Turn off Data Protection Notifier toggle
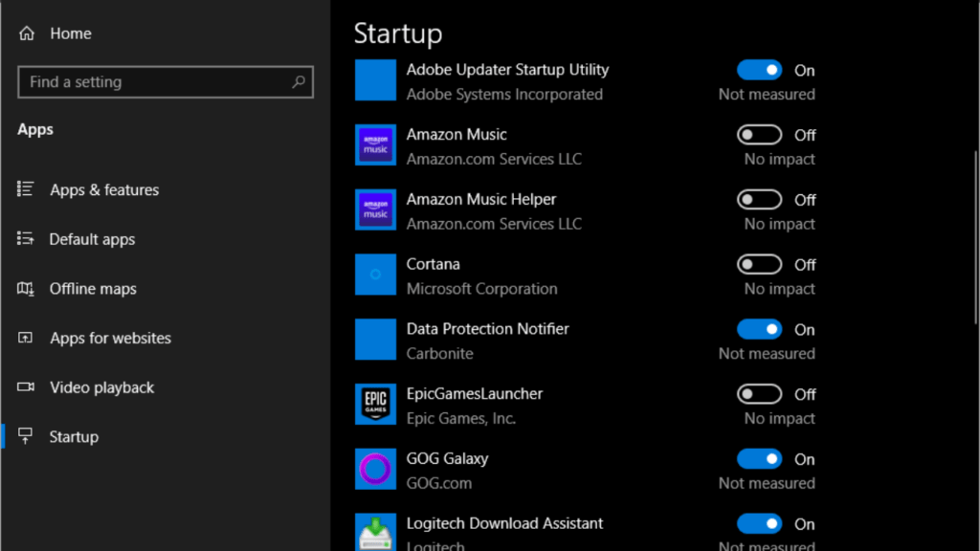 pos(759,329)
